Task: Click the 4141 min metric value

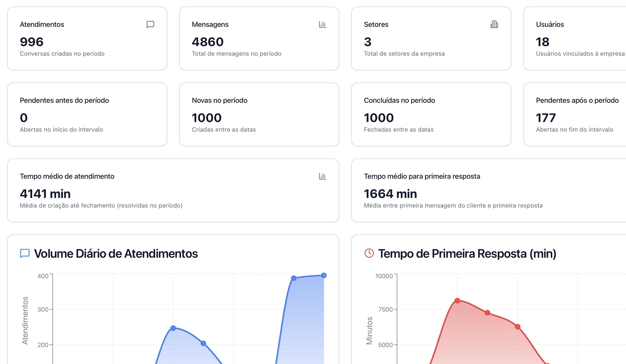Action: [46, 193]
